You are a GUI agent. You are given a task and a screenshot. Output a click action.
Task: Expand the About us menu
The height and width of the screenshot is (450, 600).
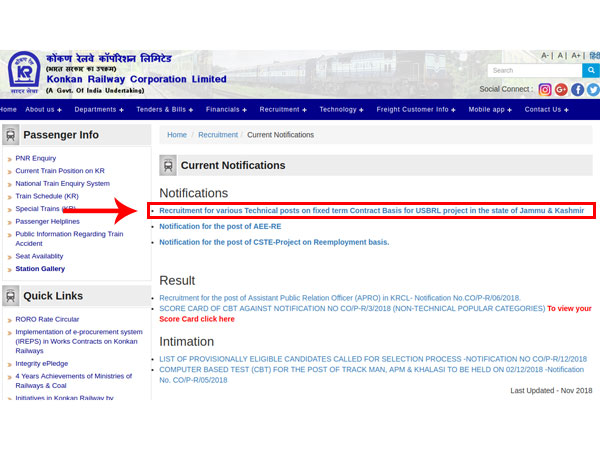coord(43,109)
